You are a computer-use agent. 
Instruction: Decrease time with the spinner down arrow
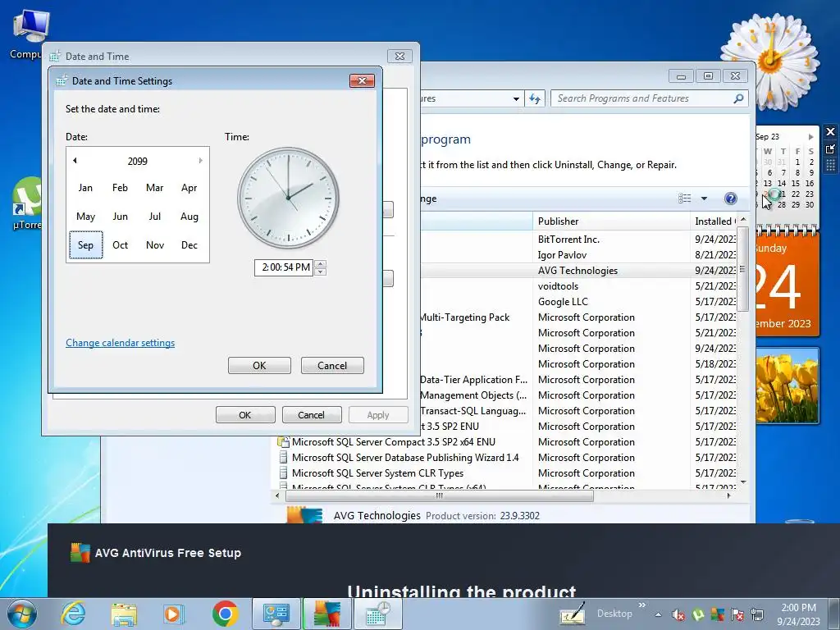(x=321, y=272)
